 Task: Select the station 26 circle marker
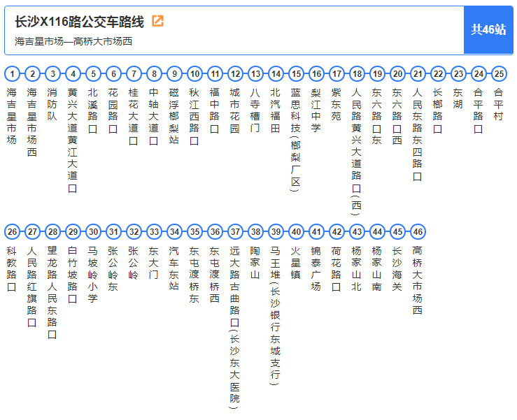12,231
